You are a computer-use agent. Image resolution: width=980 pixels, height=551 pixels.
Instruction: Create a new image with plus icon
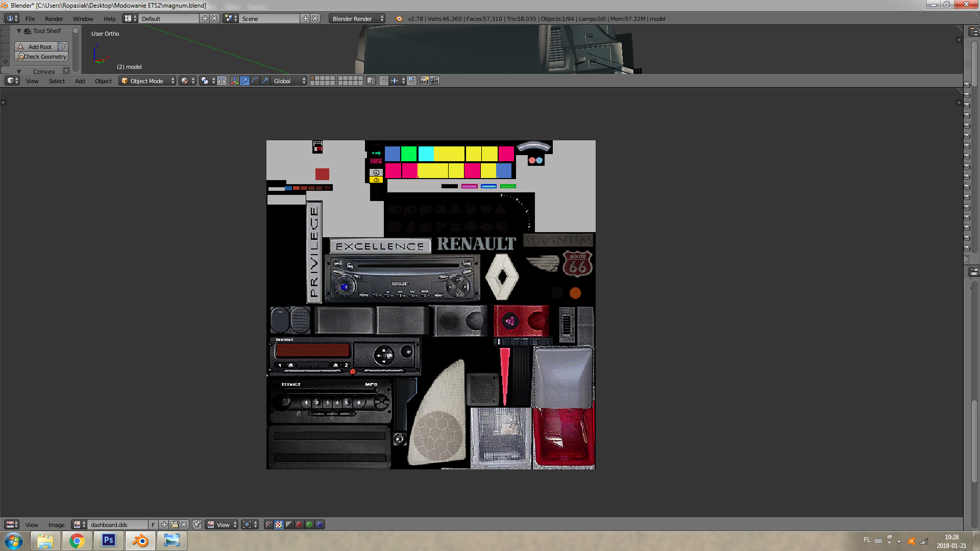(x=164, y=525)
